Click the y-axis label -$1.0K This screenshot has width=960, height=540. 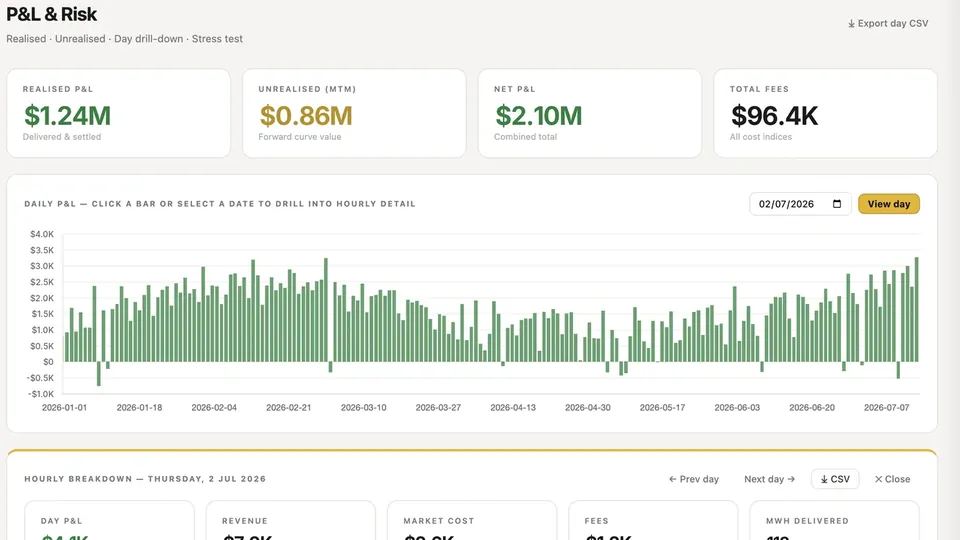40,394
